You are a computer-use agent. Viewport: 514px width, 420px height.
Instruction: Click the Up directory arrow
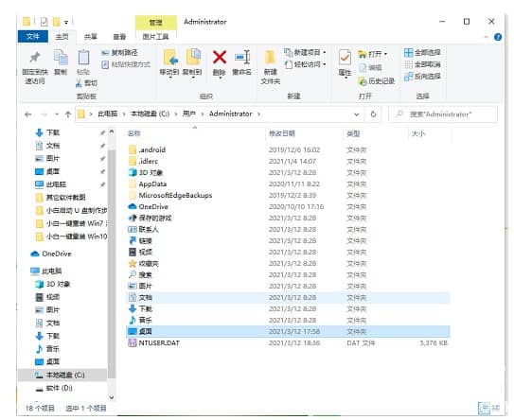point(68,114)
